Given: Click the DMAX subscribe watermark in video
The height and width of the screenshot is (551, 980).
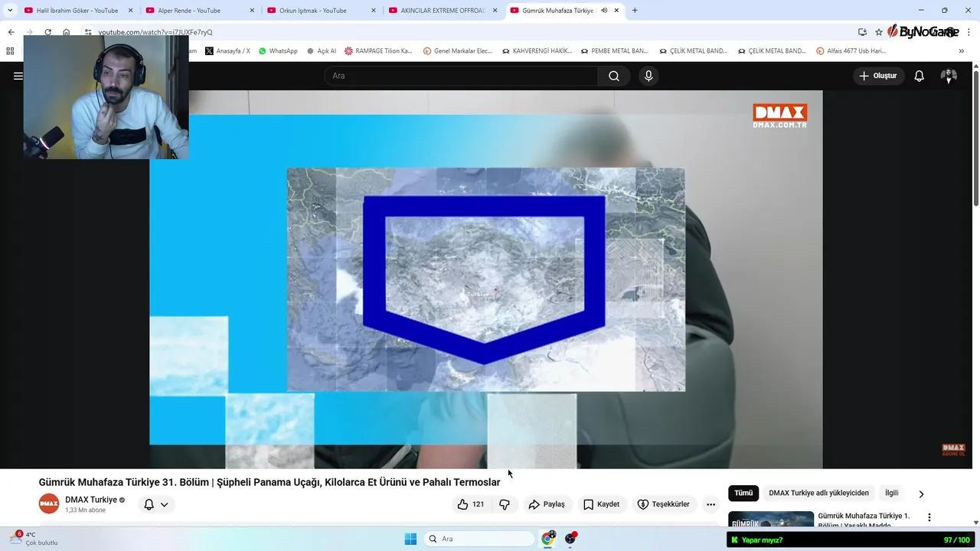Looking at the screenshot, I should pos(953,450).
